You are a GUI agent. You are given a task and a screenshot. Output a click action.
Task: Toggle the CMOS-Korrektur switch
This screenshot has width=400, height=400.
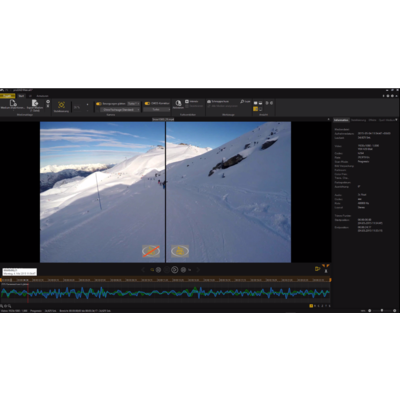click(147, 103)
